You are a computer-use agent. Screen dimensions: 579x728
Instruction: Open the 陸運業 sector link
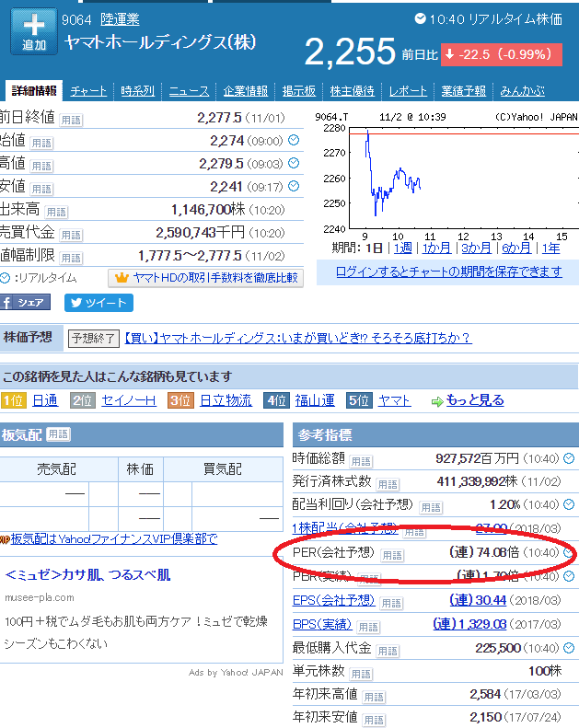[x=120, y=19]
